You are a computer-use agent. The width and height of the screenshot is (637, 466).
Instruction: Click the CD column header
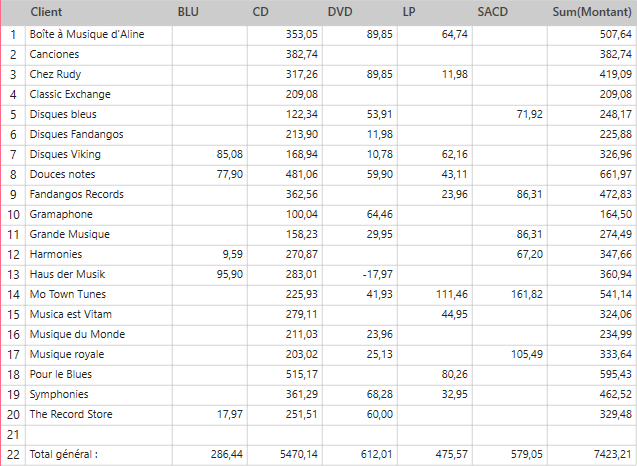tap(261, 12)
